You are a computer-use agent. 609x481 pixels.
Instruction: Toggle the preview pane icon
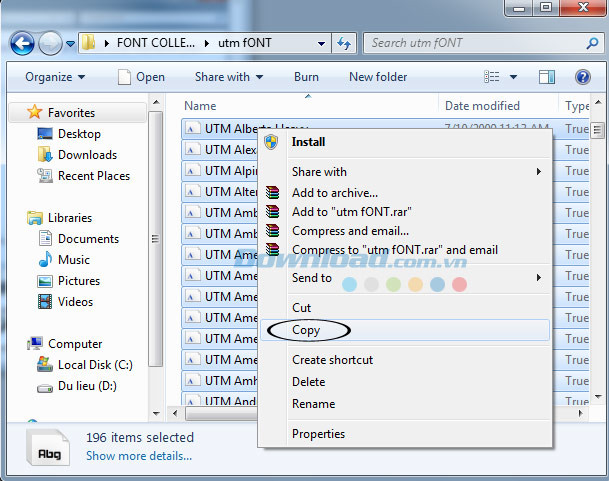546,77
